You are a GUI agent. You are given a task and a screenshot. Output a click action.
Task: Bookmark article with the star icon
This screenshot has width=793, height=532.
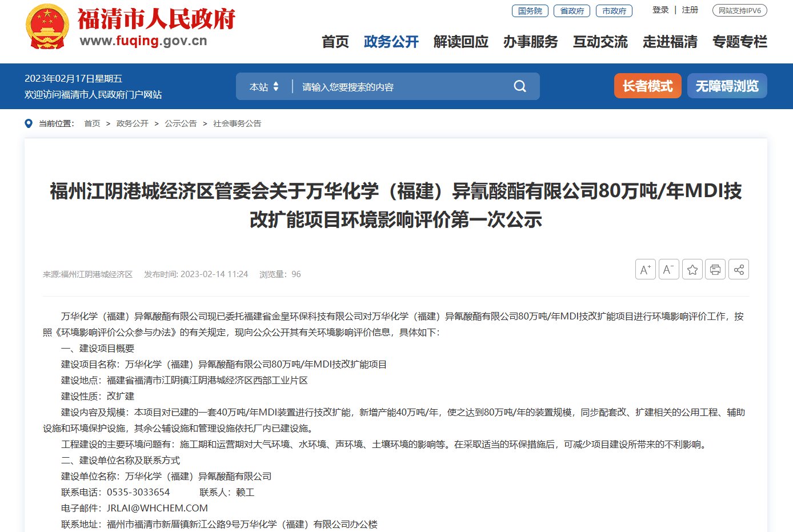point(692,269)
